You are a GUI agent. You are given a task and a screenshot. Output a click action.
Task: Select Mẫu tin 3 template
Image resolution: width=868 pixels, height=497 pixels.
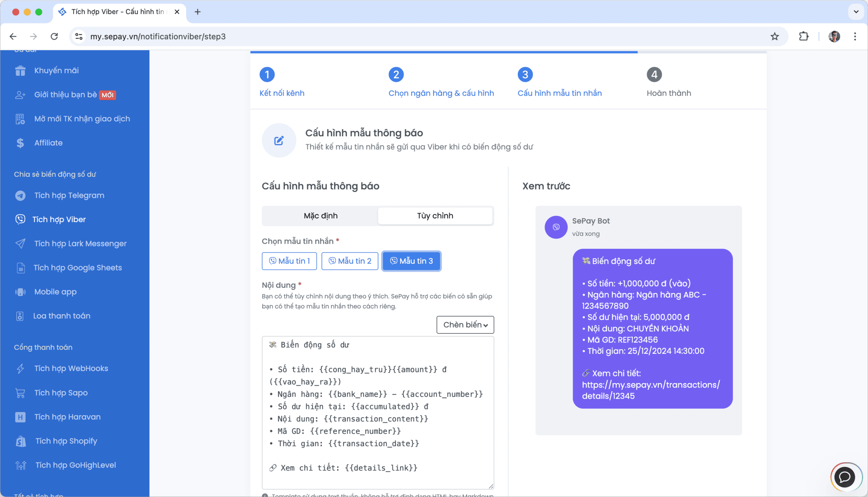(x=411, y=261)
